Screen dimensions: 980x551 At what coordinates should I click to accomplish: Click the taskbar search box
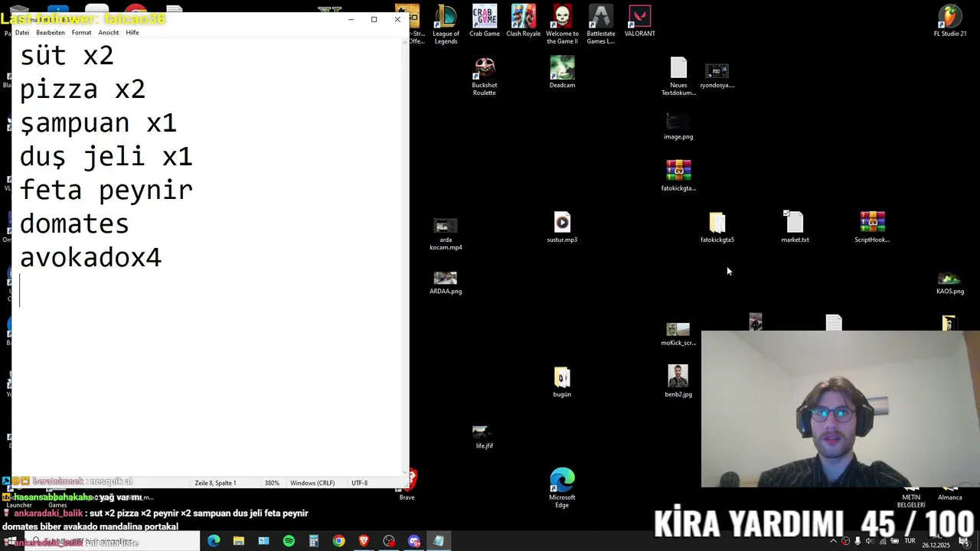(x=112, y=541)
